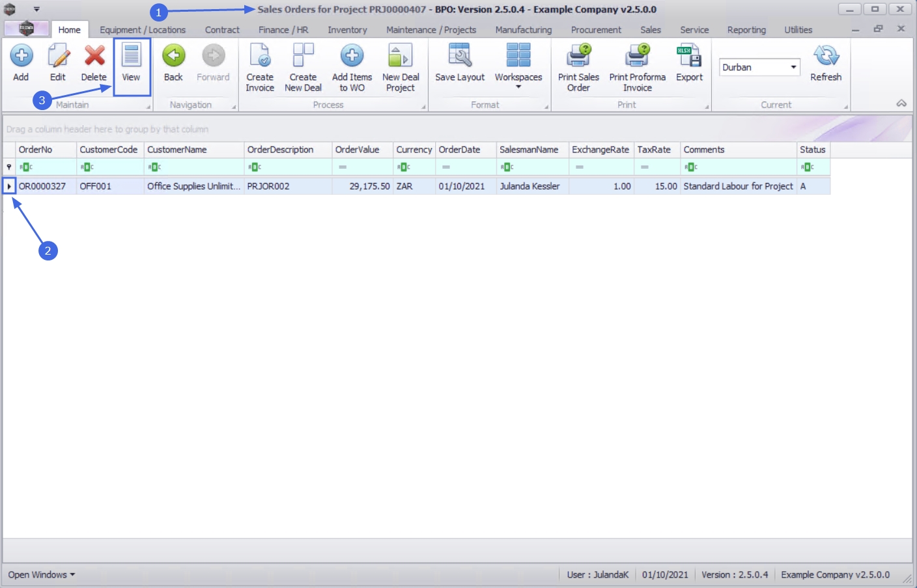Click the OFF001 customer code cell
917x588 pixels.
pyautogui.click(x=110, y=186)
